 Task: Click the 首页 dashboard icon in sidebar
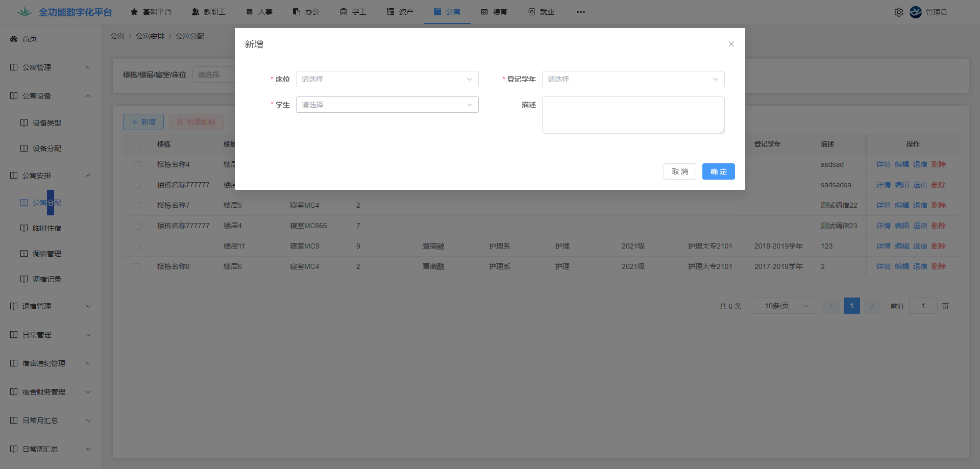coord(14,39)
